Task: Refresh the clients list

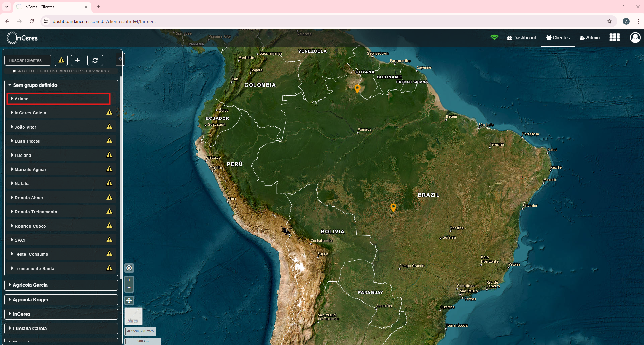Action: click(x=95, y=60)
